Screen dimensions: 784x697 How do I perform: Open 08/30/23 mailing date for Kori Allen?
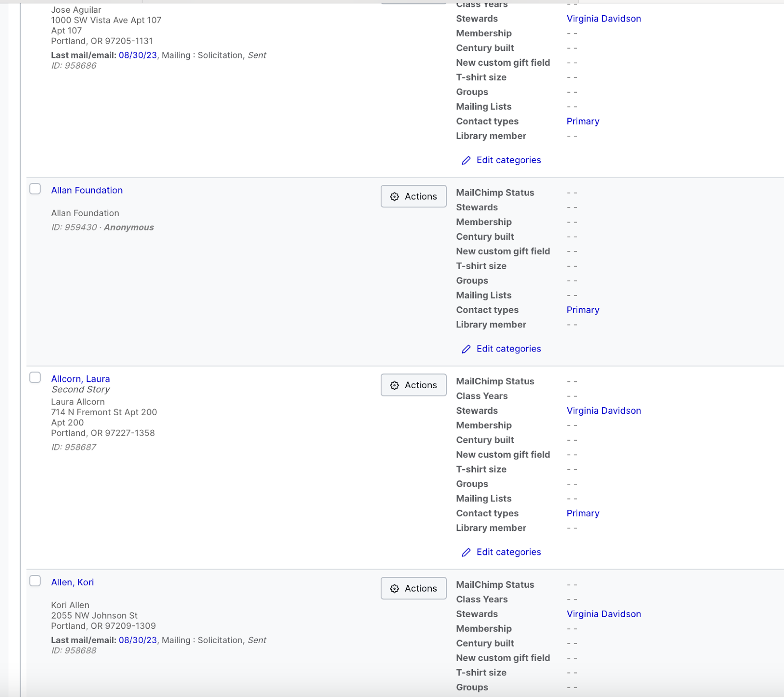point(138,640)
